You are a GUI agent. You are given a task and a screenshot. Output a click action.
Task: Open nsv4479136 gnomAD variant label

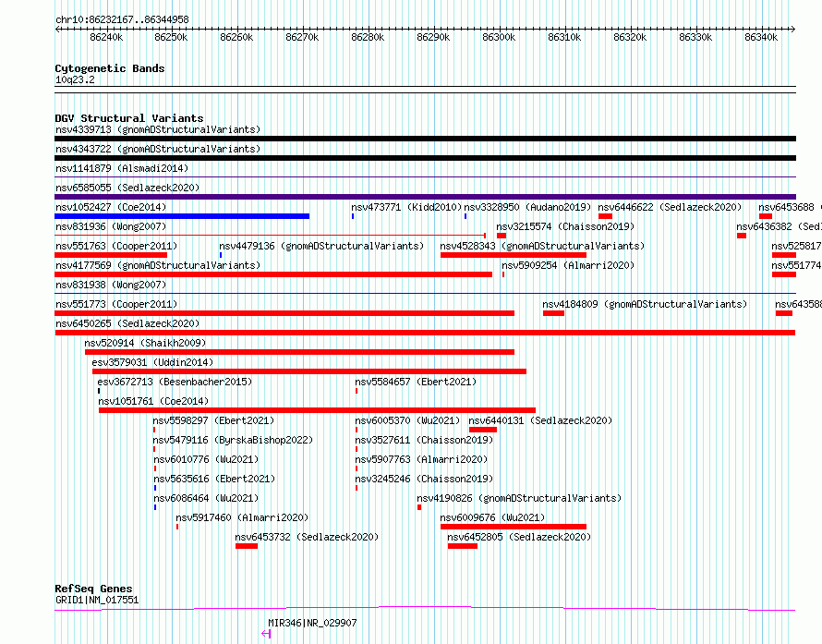coord(321,246)
